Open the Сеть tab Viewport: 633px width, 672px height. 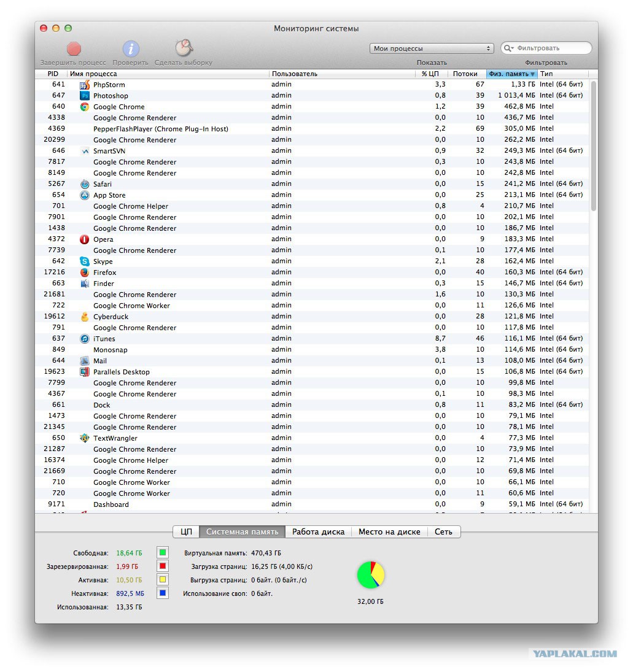pyautogui.click(x=443, y=531)
